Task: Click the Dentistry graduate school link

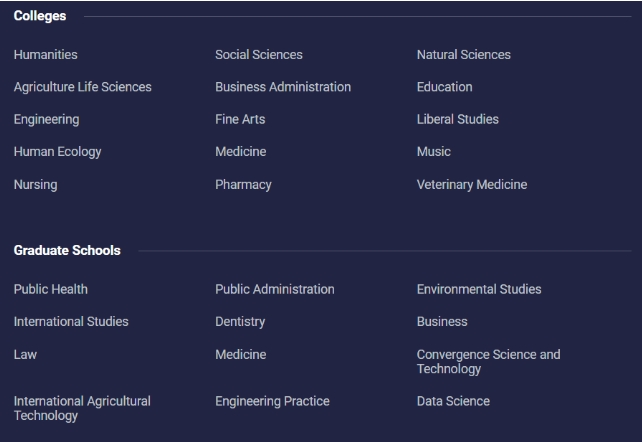Action: (240, 322)
